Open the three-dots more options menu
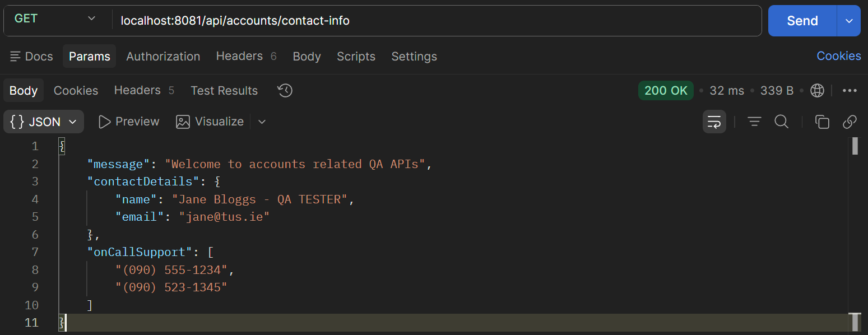 click(x=850, y=91)
